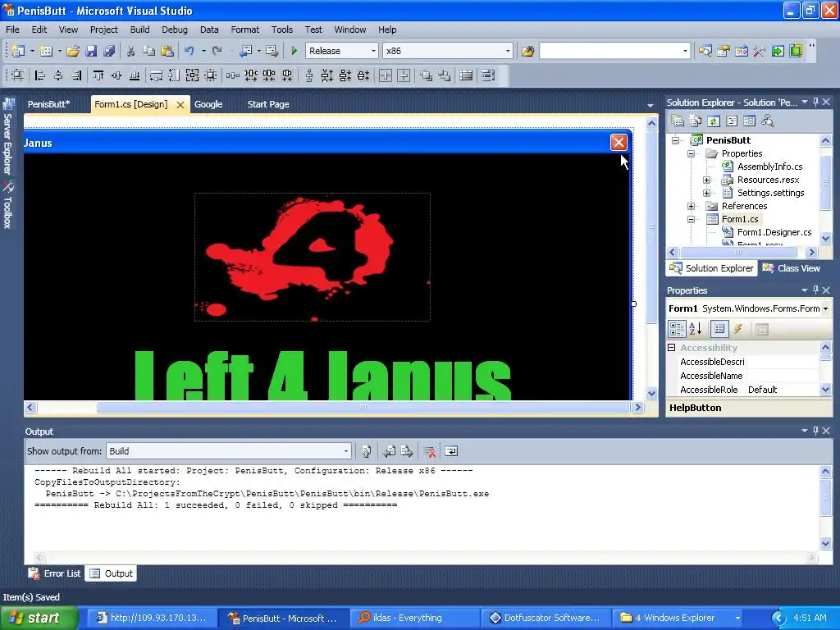Screen dimensions: 840x630
Task: Click the Copy icon in the toolbar
Action: click(x=149, y=51)
